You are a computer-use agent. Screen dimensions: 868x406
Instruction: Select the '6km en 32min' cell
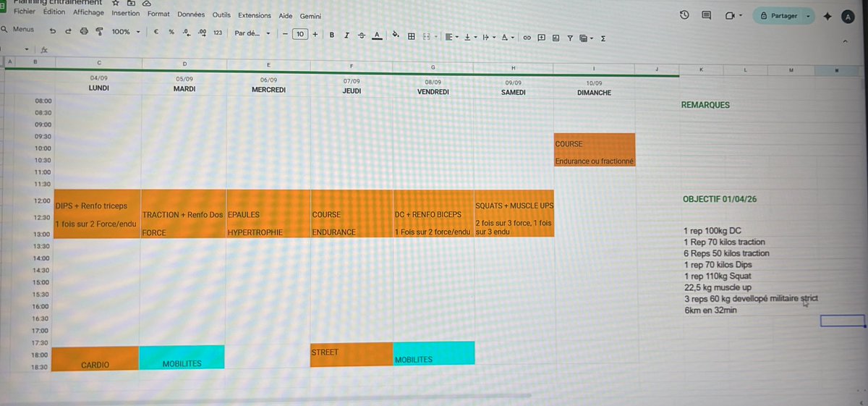[710, 310]
